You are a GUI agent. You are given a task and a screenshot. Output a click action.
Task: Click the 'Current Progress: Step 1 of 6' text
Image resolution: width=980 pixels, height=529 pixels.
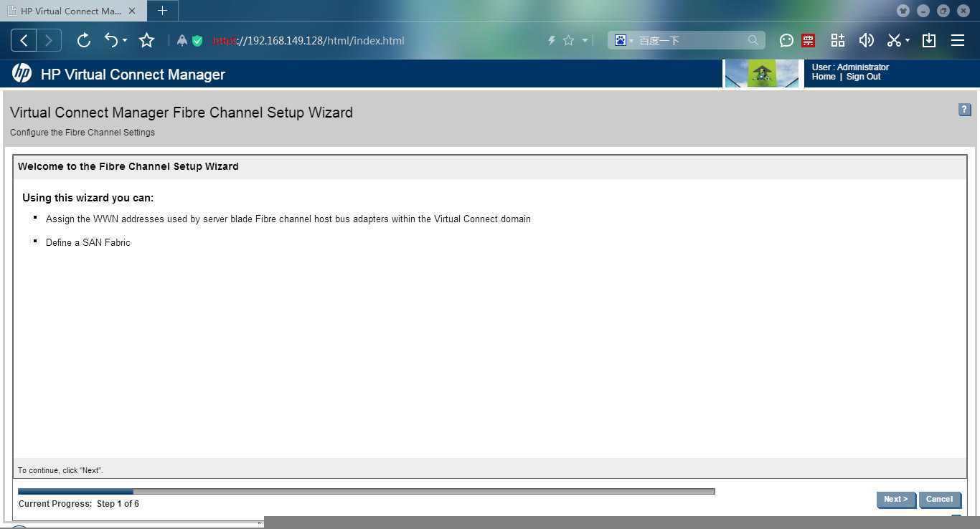pos(79,504)
